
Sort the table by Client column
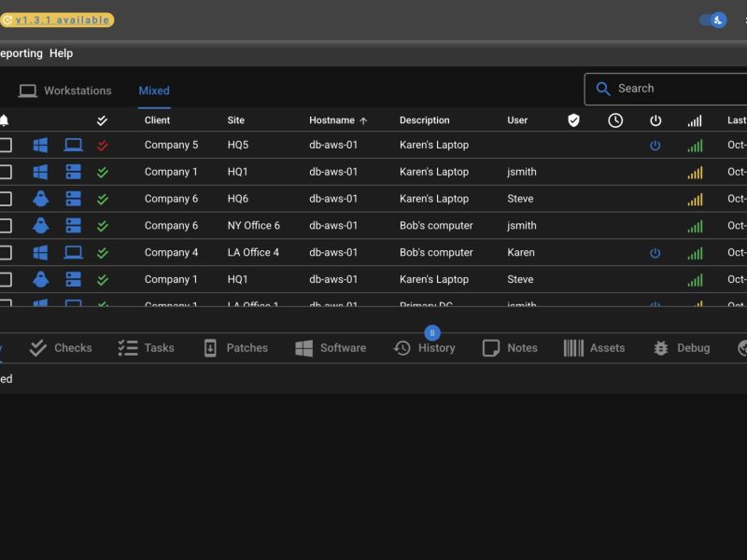click(x=157, y=120)
